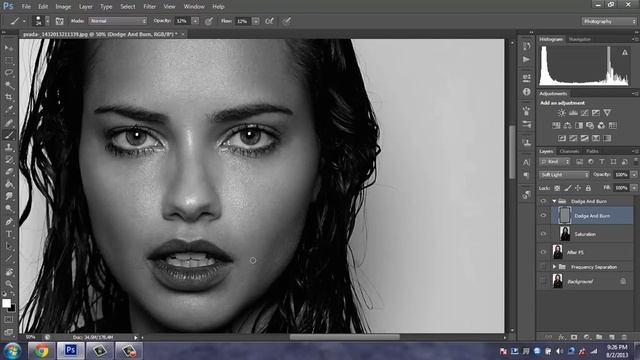Select the Healing Brush tool
Screen dimensions: 640x360
pyautogui.click(x=9, y=122)
